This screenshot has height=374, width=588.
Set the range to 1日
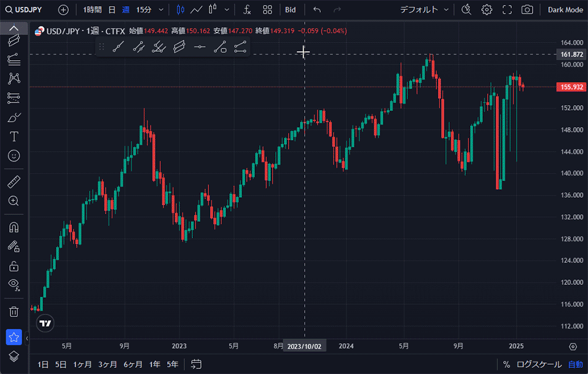point(43,364)
